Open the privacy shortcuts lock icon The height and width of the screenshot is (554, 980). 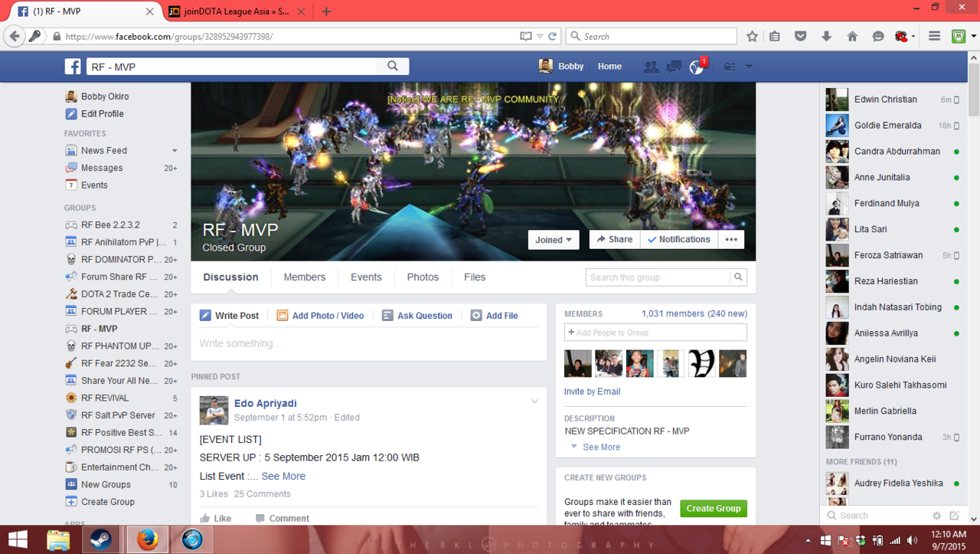(730, 67)
